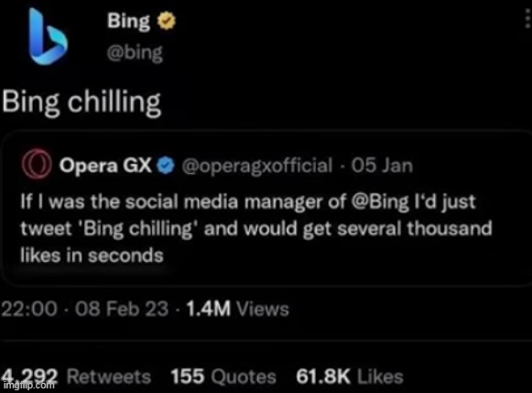
Task: Select the 'Bing chilling' tweet text
Action: tap(81, 103)
